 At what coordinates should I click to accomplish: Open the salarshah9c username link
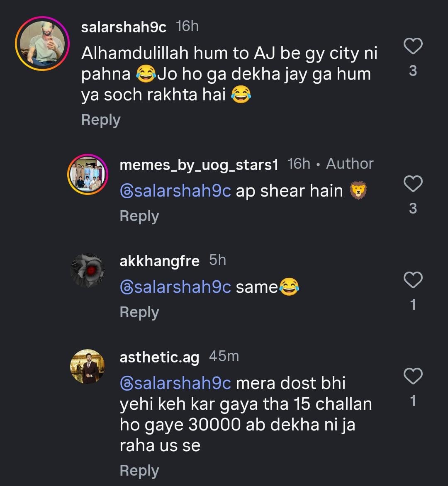coord(124,27)
